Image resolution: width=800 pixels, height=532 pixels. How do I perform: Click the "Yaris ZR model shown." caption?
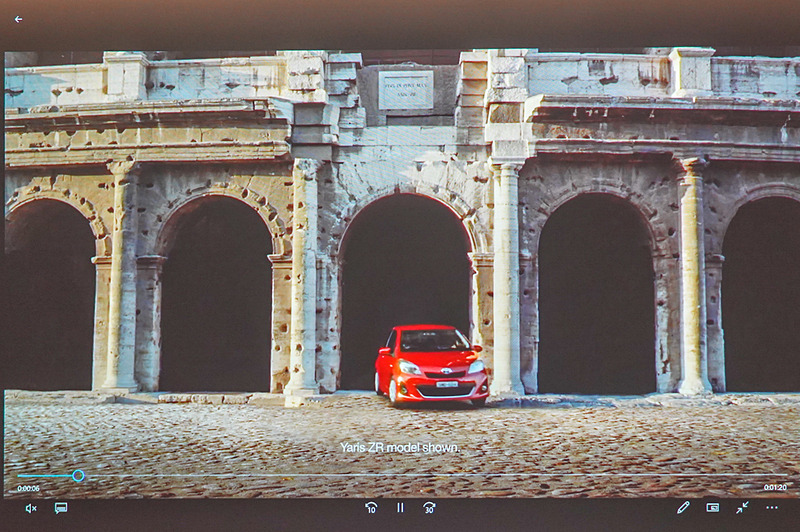pos(400,448)
